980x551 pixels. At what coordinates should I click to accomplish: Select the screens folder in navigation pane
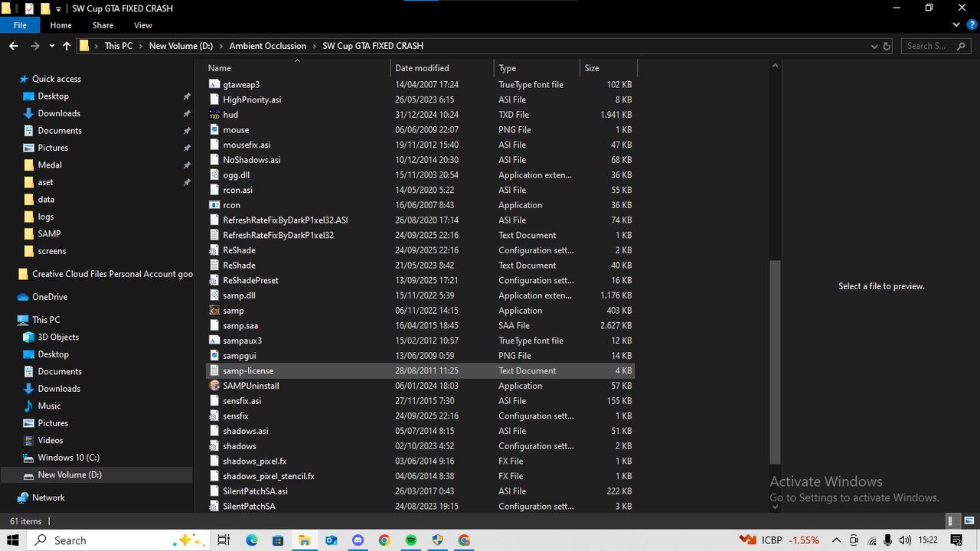(51, 251)
